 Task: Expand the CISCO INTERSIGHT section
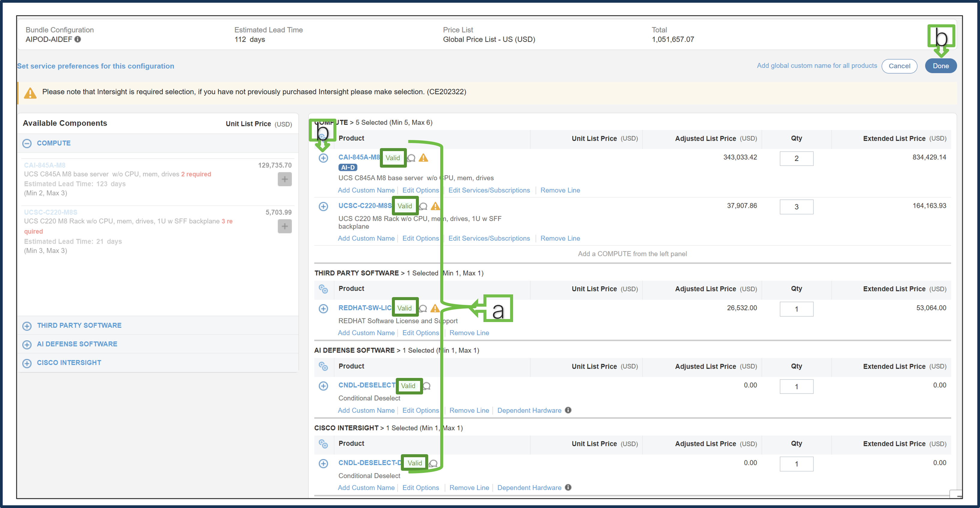point(27,363)
